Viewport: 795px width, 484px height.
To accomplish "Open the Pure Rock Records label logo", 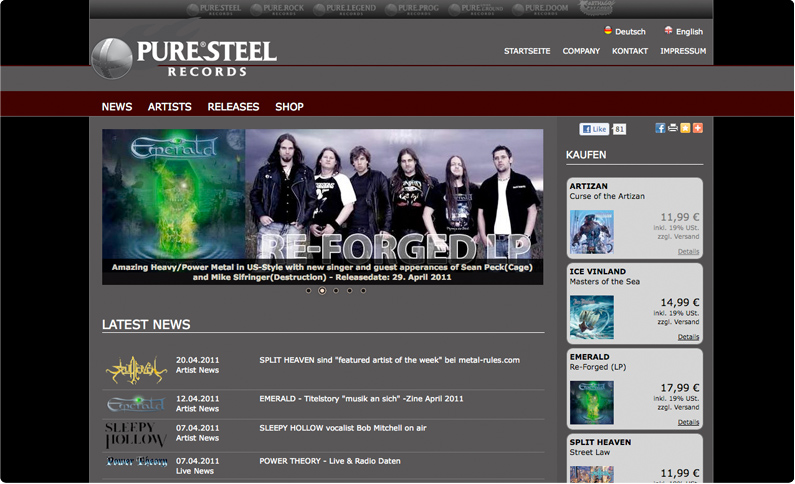I will (277, 9).
